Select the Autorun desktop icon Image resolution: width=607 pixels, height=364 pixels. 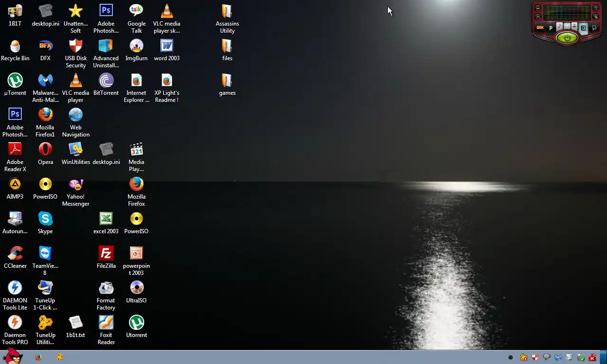pyautogui.click(x=15, y=223)
